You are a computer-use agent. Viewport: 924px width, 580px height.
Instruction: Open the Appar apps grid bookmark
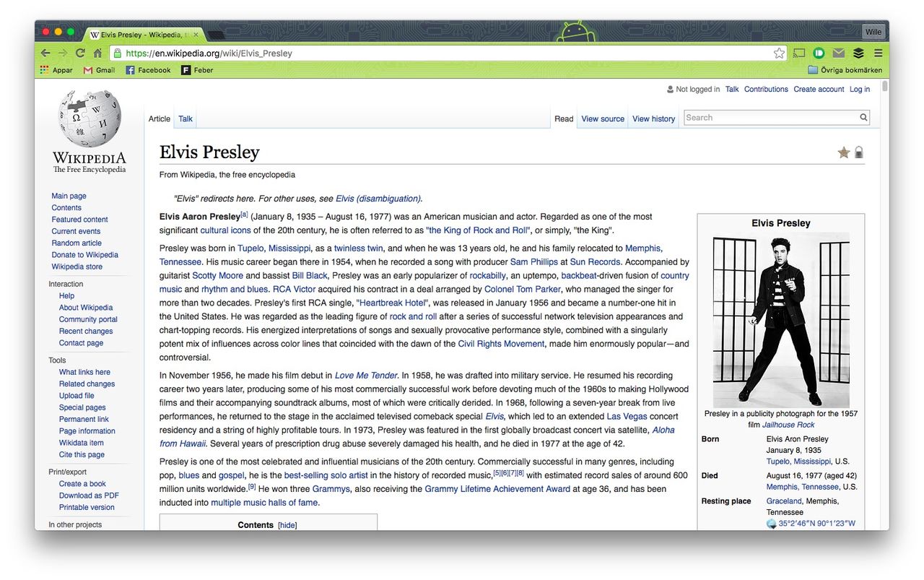56,70
